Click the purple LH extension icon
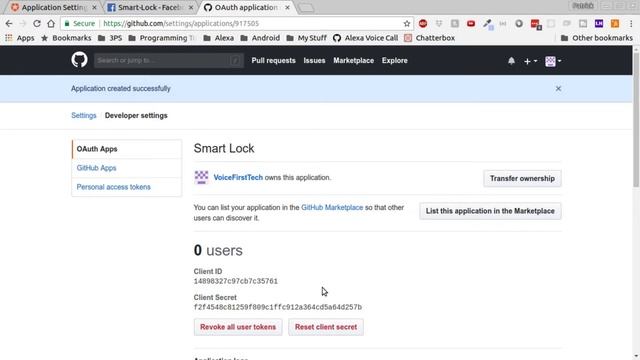Screen dimensions: 640x360 point(599,24)
